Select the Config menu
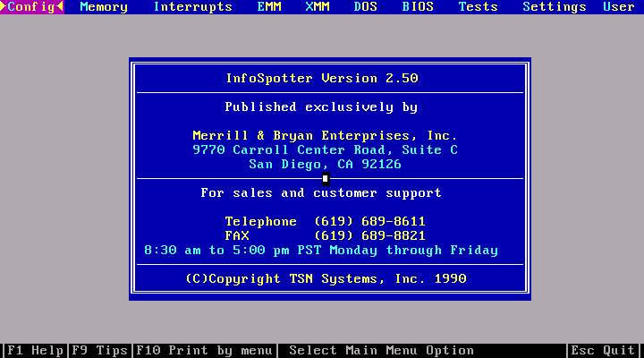The width and height of the screenshot is (644, 358). (x=31, y=7)
